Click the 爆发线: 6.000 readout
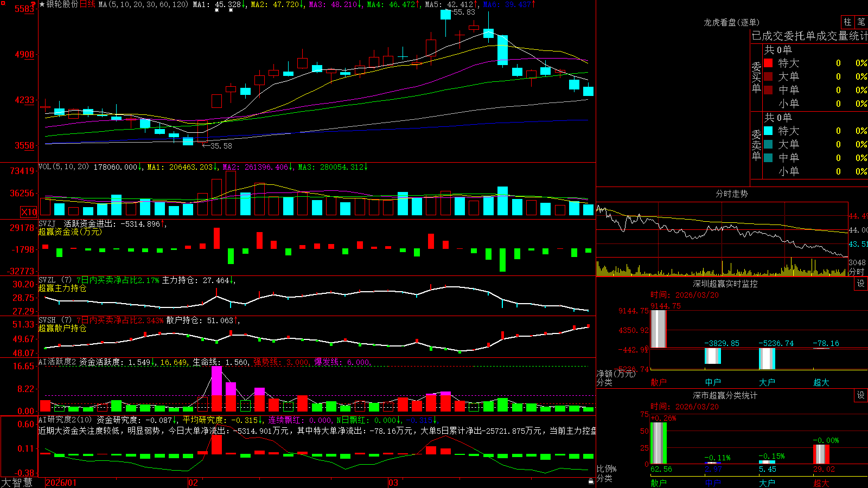Screen dimensions: 868x488 [x=342, y=362]
